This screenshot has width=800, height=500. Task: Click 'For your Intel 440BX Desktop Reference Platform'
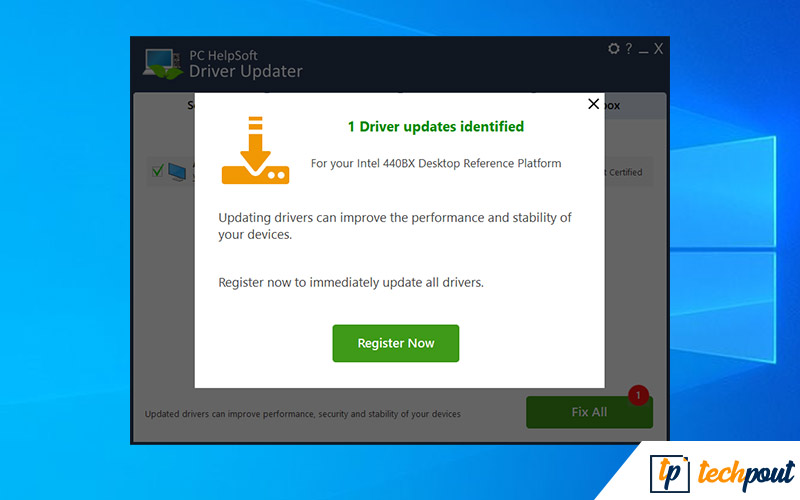tap(436, 163)
